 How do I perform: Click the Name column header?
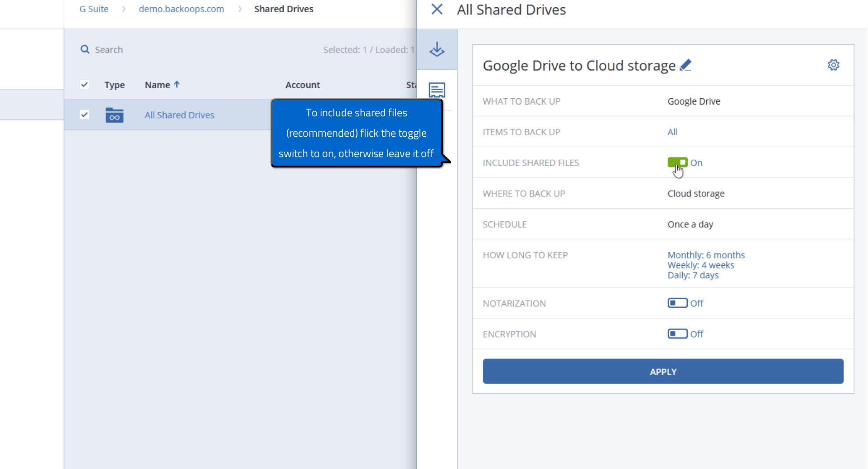[157, 85]
